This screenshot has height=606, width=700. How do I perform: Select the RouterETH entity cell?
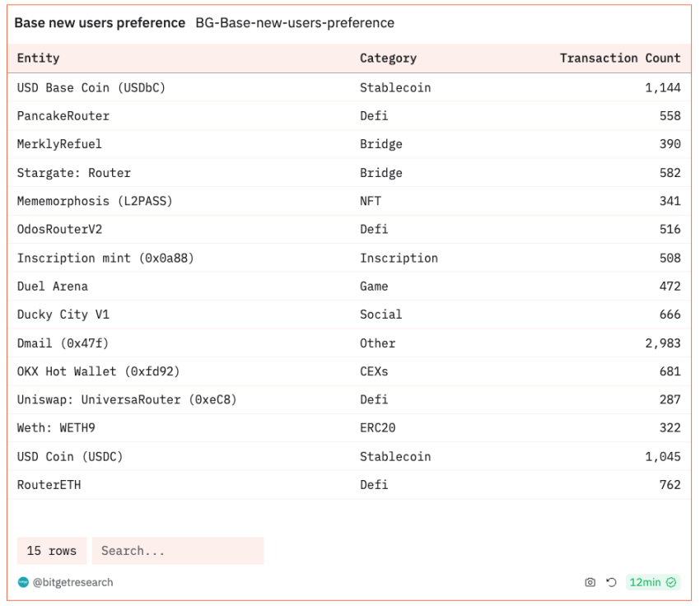[49, 485]
